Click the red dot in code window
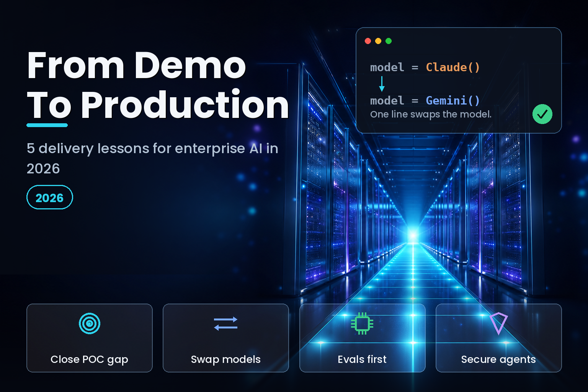 pyautogui.click(x=368, y=41)
